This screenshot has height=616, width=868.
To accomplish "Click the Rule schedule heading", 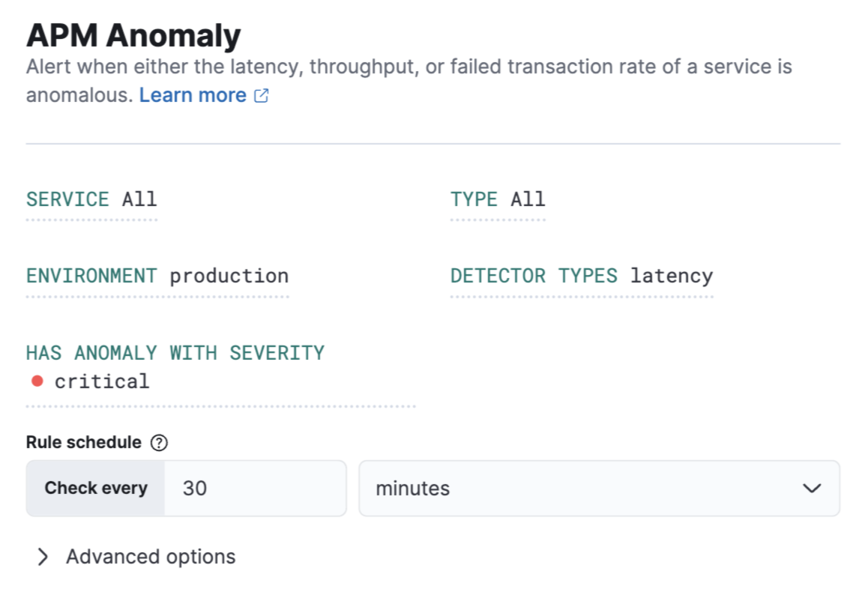I will (x=82, y=442).
